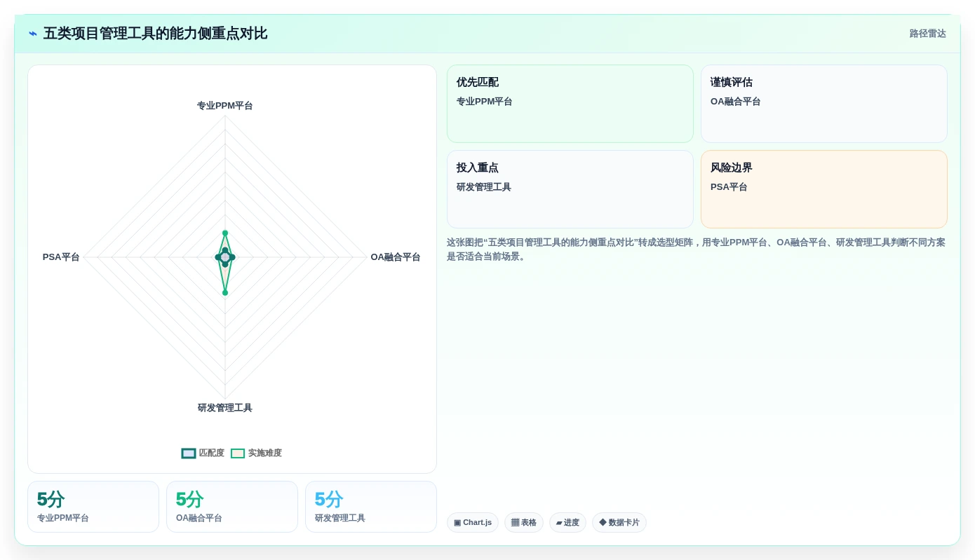Select the 表格 tag chip

pyautogui.click(x=524, y=523)
